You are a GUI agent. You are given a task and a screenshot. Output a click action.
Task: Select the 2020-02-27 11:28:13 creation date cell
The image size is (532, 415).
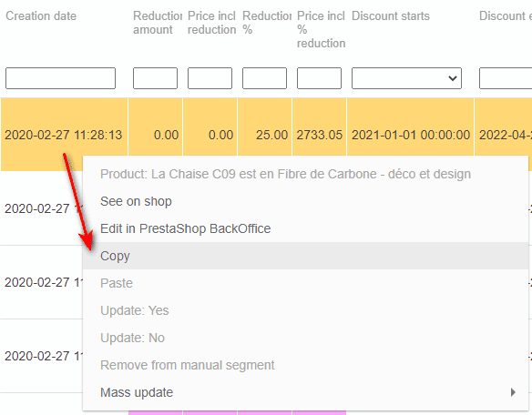(x=64, y=135)
